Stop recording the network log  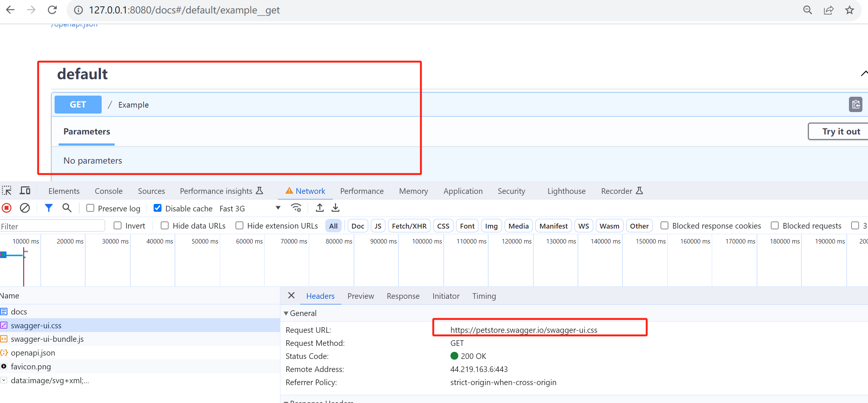pos(7,208)
